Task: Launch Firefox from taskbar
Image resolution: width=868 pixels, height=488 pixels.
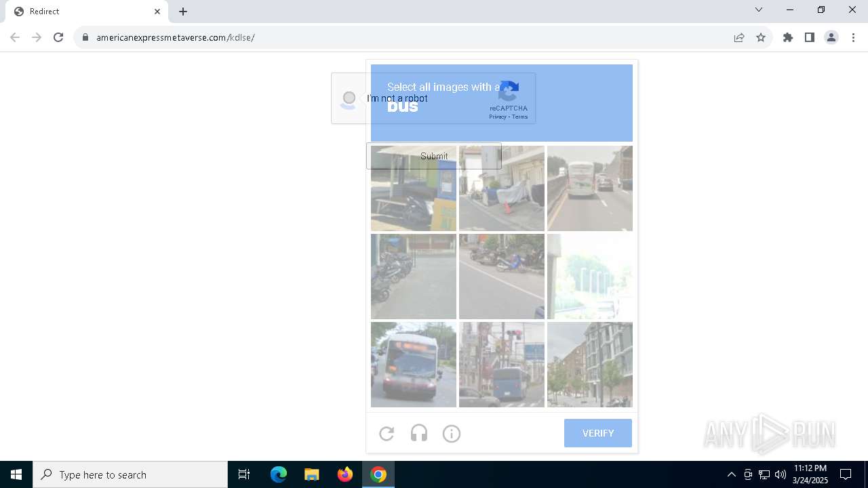Action: pyautogui.click(x=345, y=474)
